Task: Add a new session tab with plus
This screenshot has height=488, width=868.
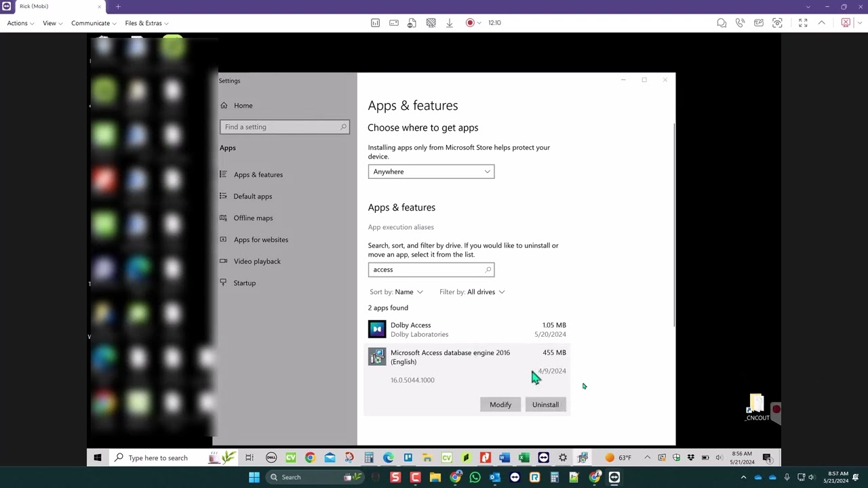Action: [x=118, y=7]
